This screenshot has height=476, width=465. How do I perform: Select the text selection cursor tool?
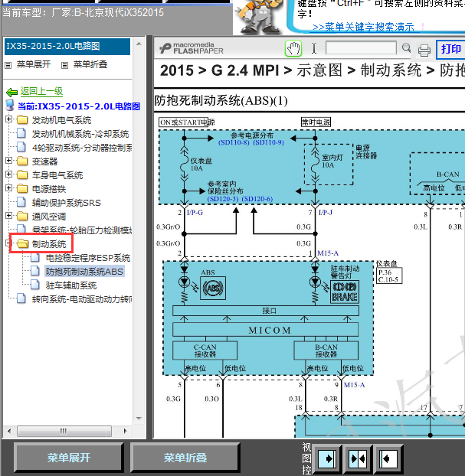314,48
